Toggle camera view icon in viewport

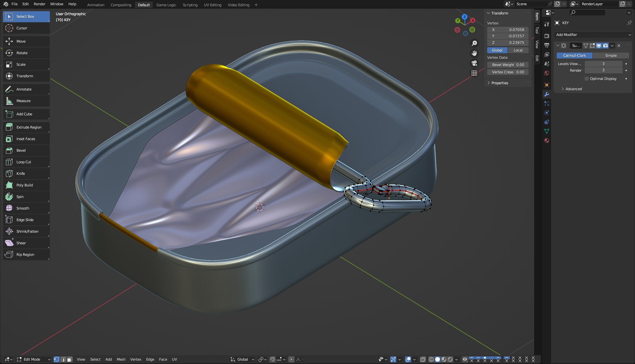pos(474,63)
